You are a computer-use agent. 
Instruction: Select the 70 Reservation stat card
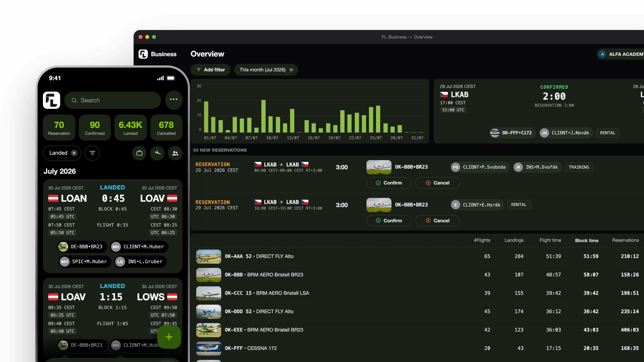pos(59,128)
